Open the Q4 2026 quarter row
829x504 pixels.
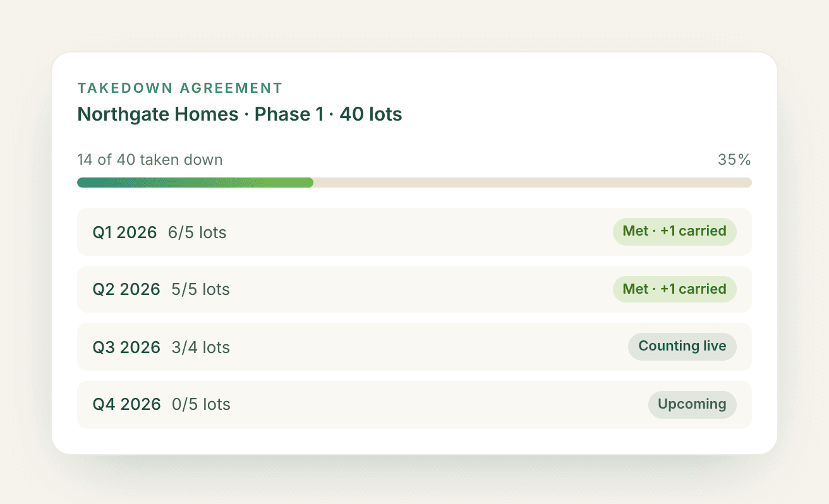click(x=414, y=404)
